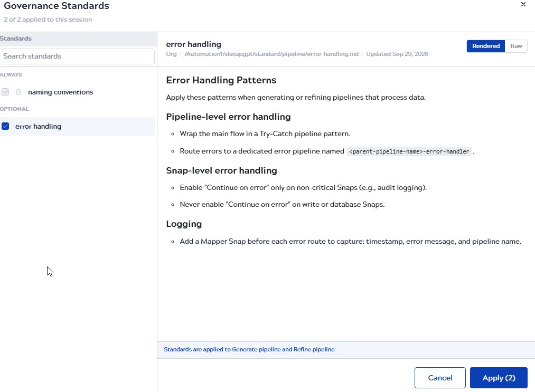
Task: Click the Error Handling Patterns heading
Action: click(221, 80)
